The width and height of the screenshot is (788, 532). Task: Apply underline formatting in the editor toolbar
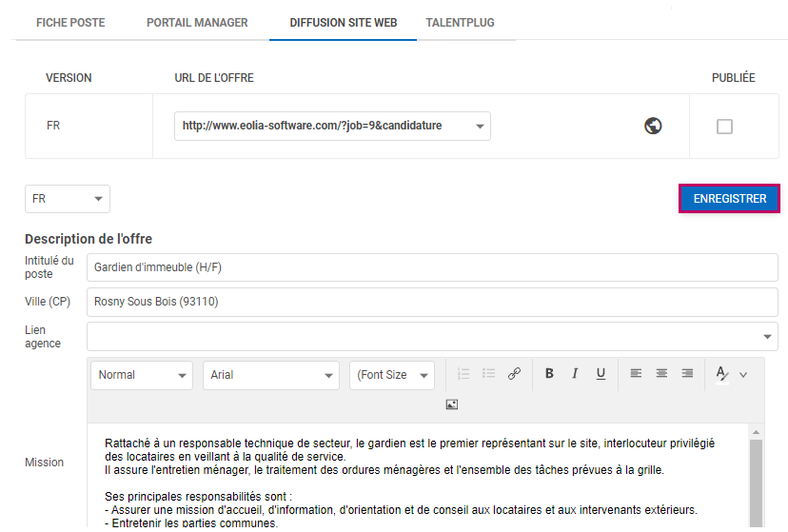(x=601, y=374)
